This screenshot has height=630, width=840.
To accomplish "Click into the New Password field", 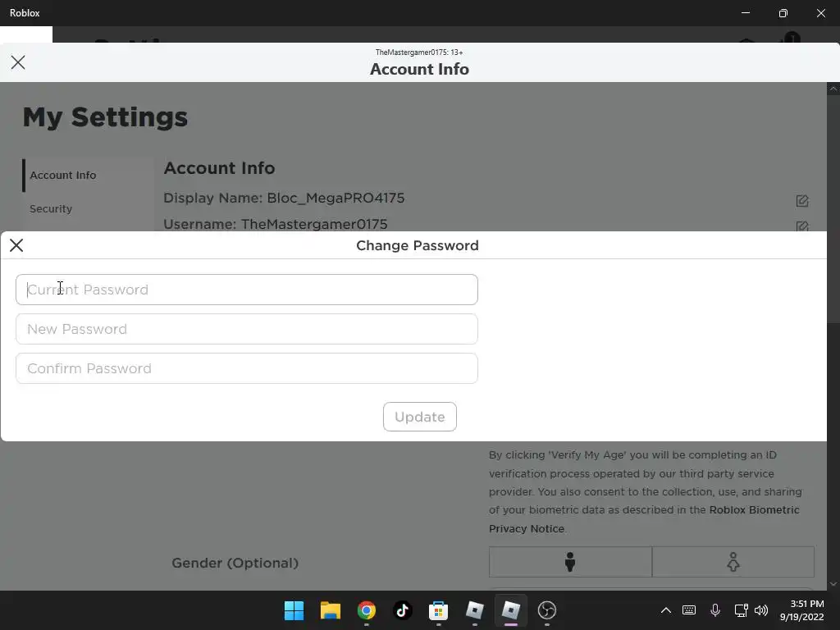I will [247, 329].
